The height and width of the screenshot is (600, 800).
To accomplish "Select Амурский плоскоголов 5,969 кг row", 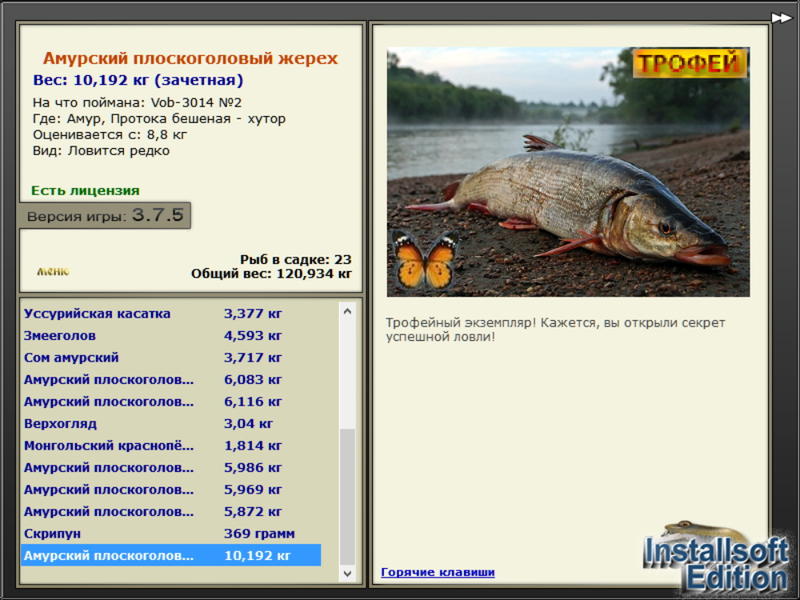I will [171, 489].
